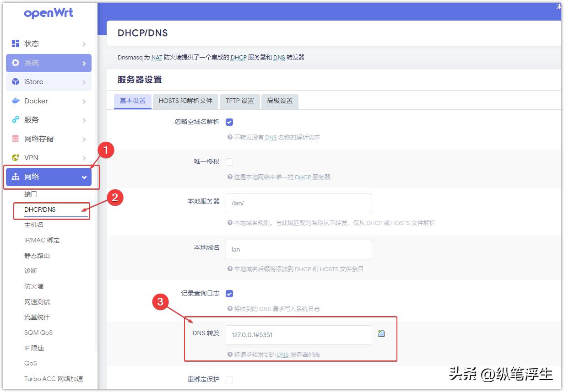564x392 pixels.
Task: Select the 服务 services icon
Action: pos(15,120)
